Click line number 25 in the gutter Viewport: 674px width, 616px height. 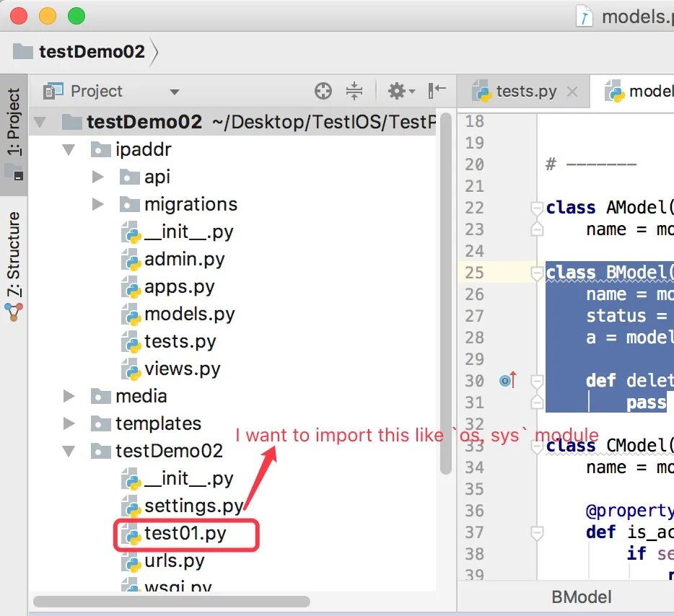pyautogui.click(x=475, y=273)
